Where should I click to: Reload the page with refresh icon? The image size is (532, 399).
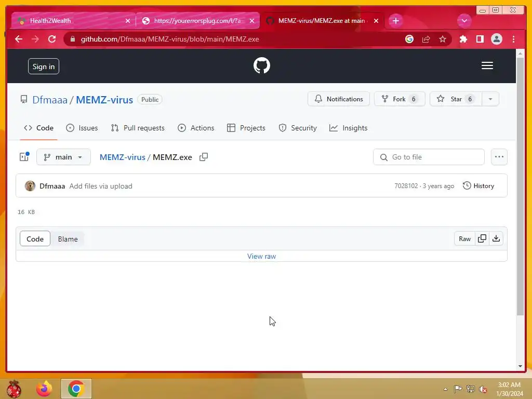pyautogui.click(x=52, y=39)
